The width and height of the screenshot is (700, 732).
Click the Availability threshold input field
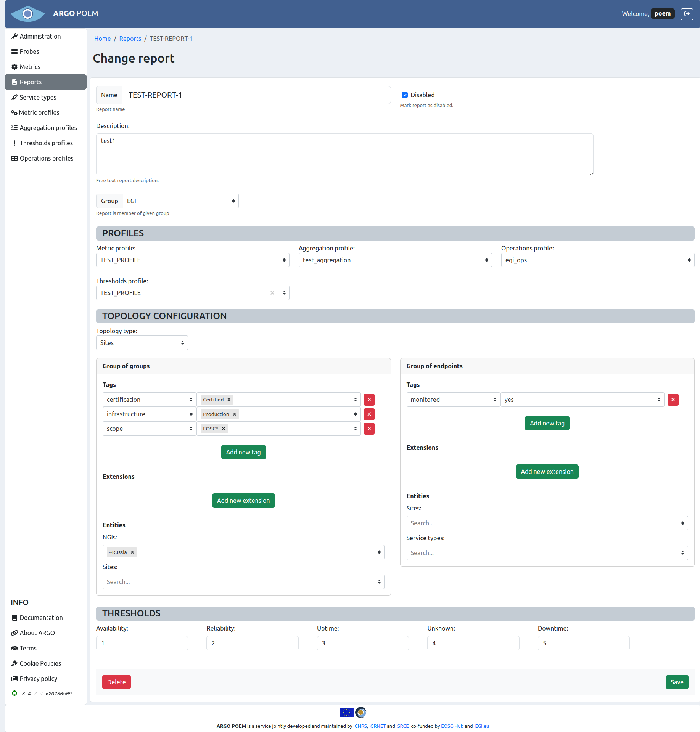click(142, 643)
